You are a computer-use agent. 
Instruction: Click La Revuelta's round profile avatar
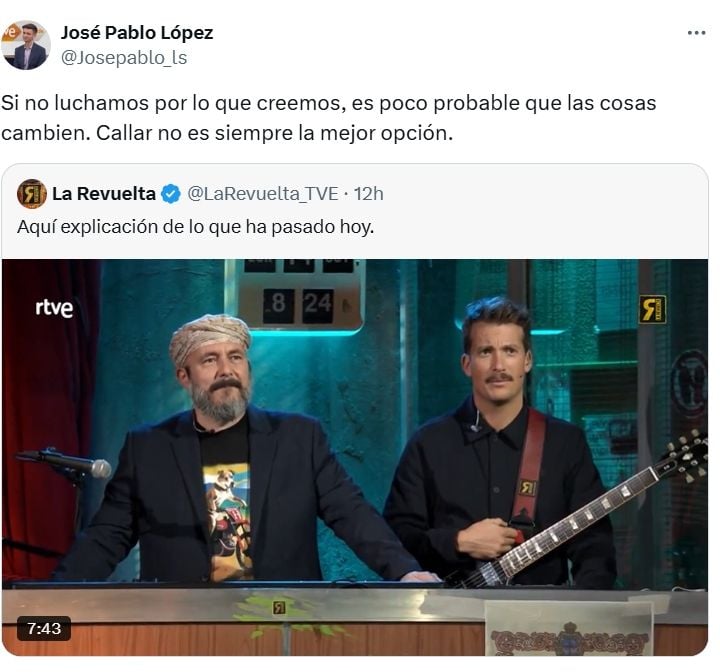32,193
